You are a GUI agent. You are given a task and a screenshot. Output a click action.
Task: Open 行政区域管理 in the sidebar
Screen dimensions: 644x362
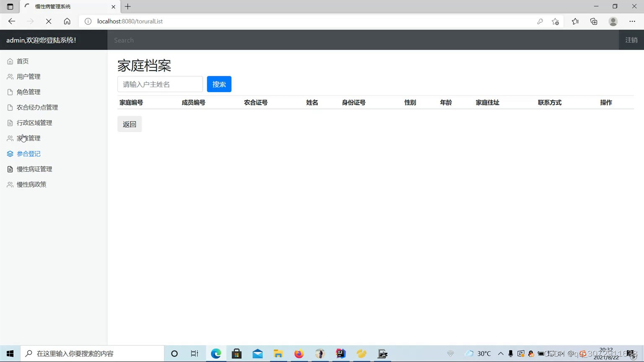pyautogui.click(x=34, y=123)
